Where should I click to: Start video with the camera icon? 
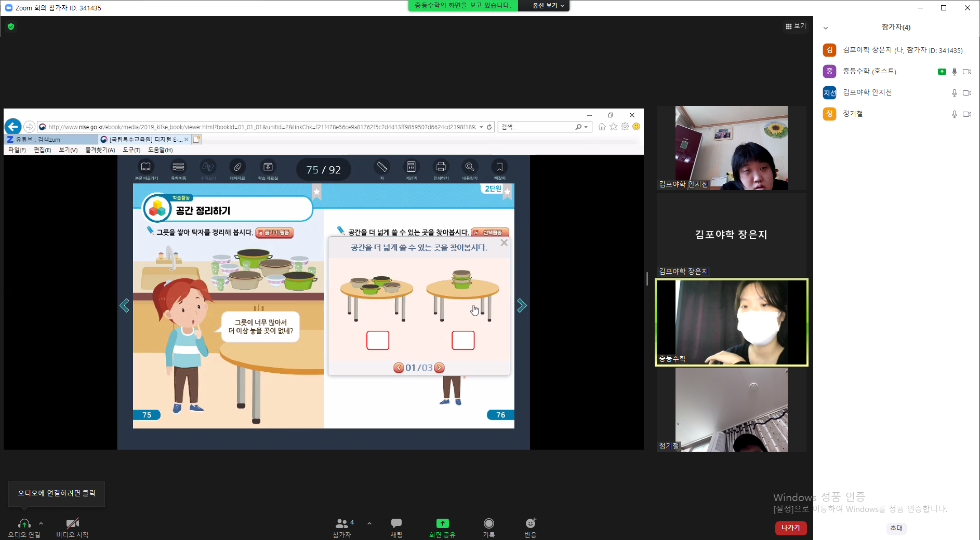73,523
